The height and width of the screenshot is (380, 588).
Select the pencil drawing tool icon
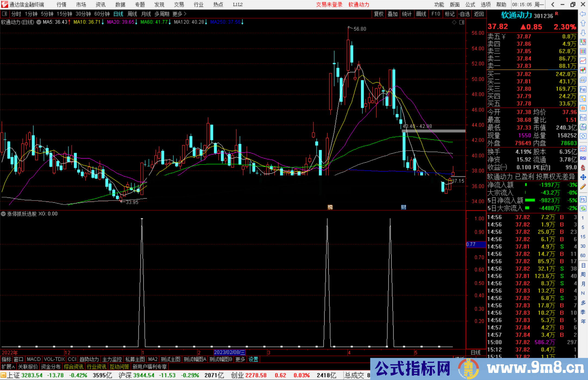(583, 187)
